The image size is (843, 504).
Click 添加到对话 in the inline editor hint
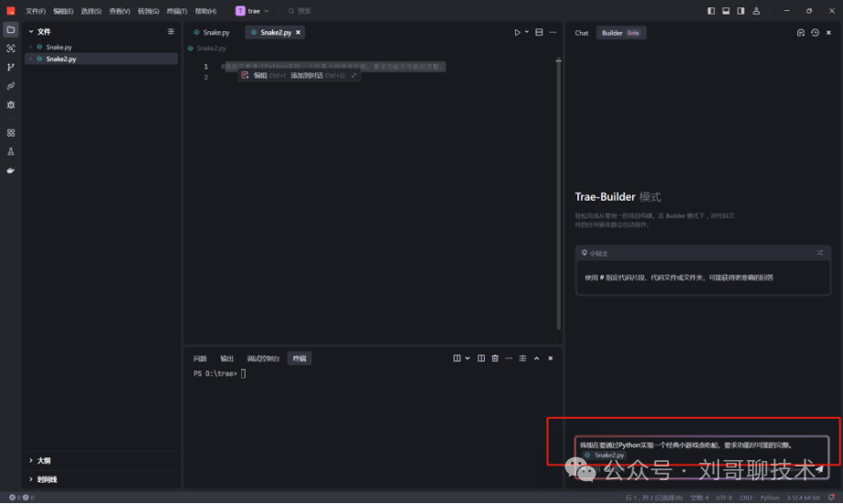[306, 75]
